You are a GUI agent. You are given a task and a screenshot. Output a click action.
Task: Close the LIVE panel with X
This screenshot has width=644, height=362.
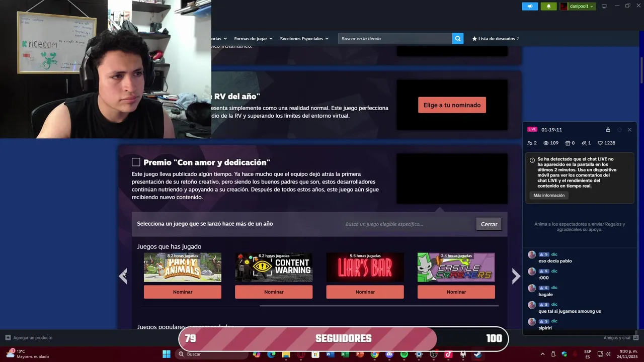point(629,130)
